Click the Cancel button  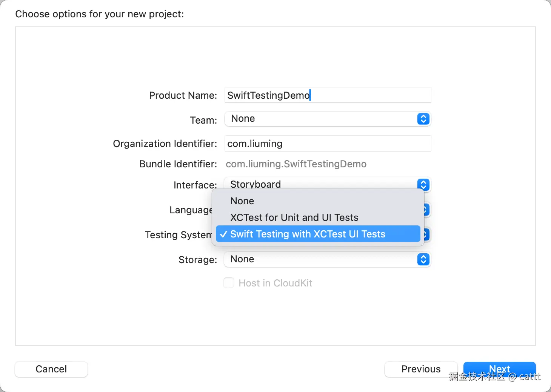pos(51,369)
